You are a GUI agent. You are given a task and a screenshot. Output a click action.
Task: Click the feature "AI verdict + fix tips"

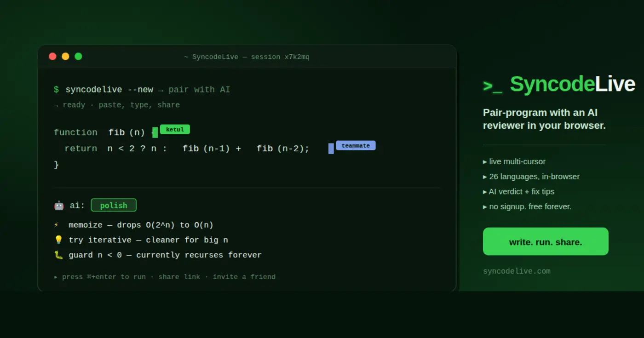click(522, 192)
